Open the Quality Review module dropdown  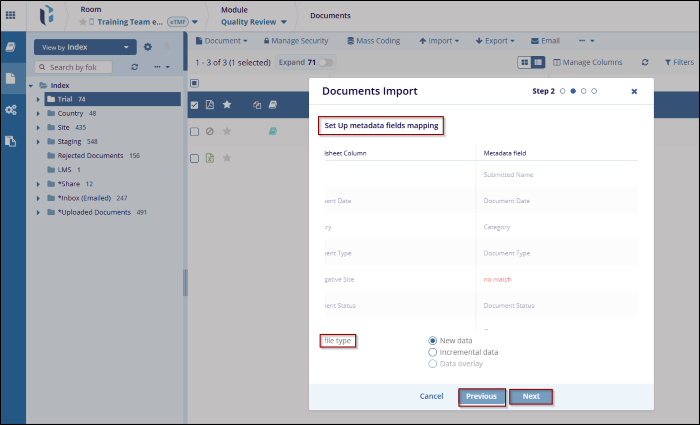[x=254, y=22]
